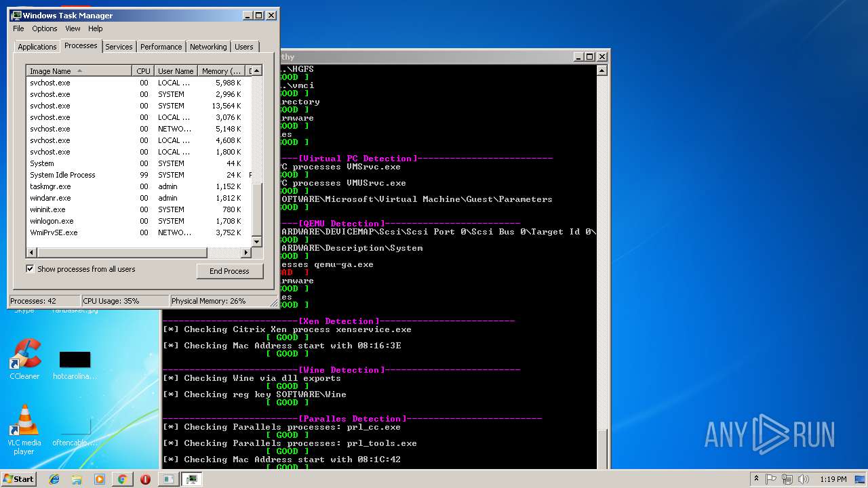
Task: Open the network status tray icon
Action: pos(787,479)
